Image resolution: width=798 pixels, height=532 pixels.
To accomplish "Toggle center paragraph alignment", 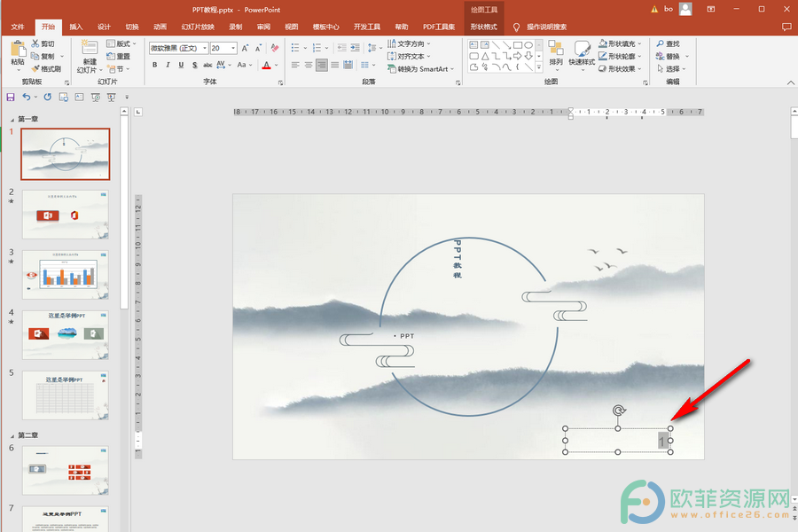I will coord(309,65).
